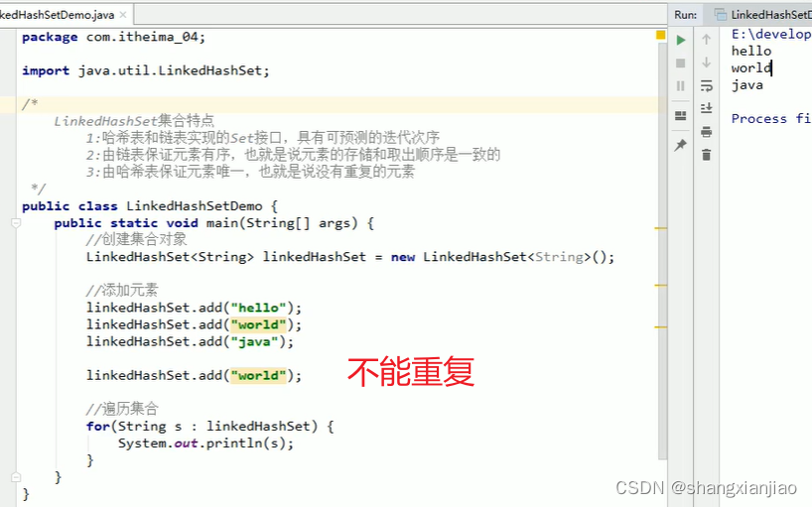This screenshot has height=507, width=812.
Task: Toggle scroll to end of console
Action: click(x=707, y=108)
